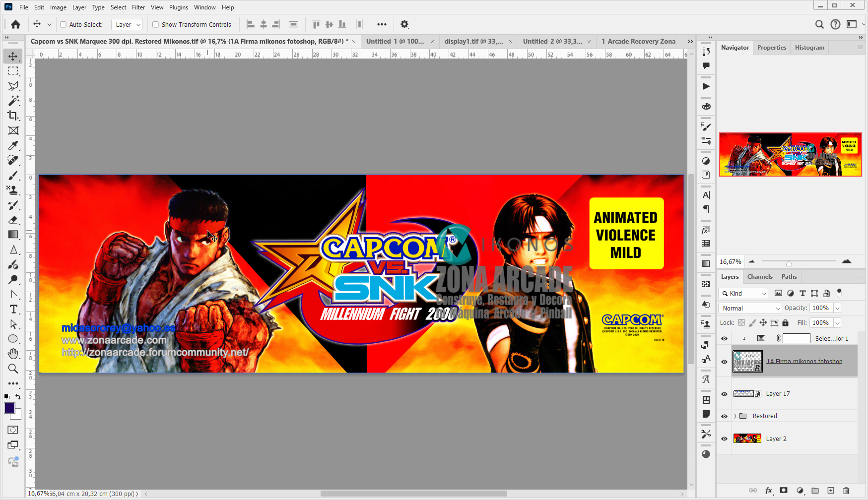The width and height of the screenshot is (868, 500).
Task: Select the Eyedropper tool
Action: tap(13, 145)
